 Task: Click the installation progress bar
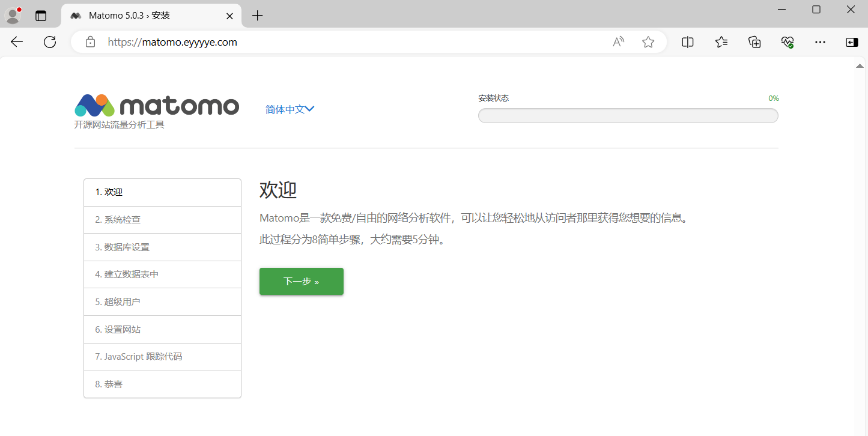point(628,116)
